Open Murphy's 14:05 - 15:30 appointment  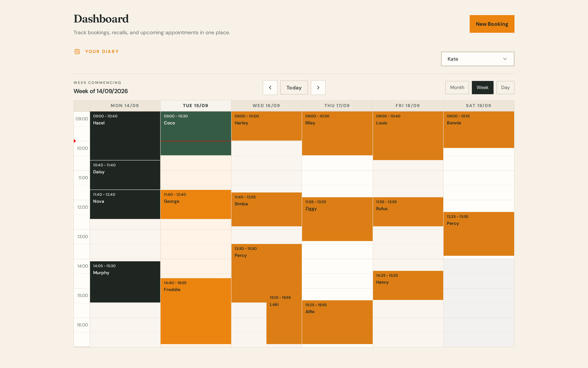point(125,282)
